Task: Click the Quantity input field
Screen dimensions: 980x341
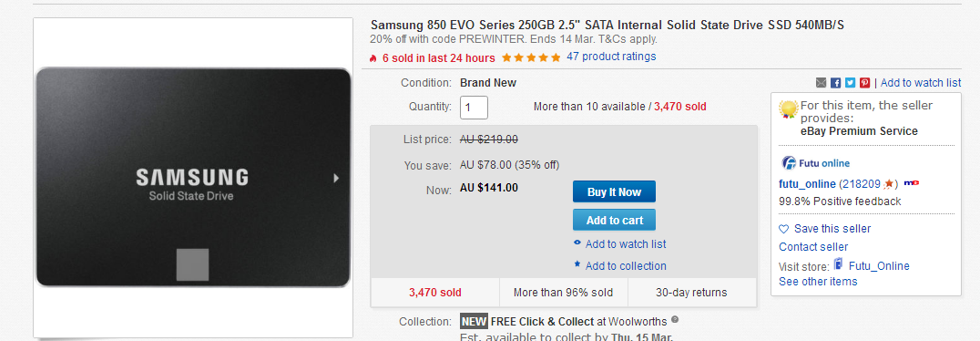Action: (474, 107)
